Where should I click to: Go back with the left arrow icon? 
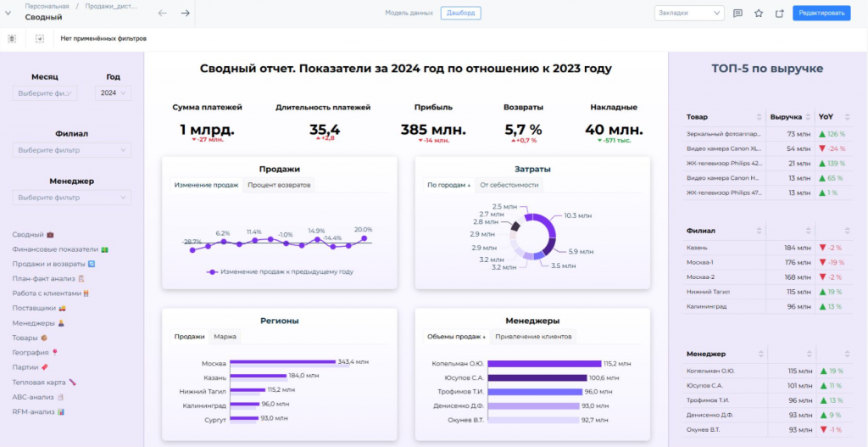tap(162, 14)
